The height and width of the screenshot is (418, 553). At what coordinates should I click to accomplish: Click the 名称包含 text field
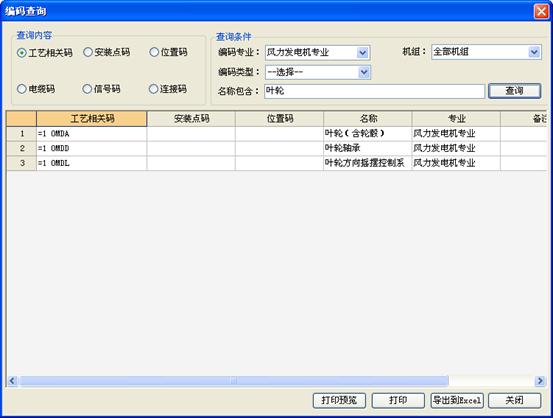click(x=374, y=91)
